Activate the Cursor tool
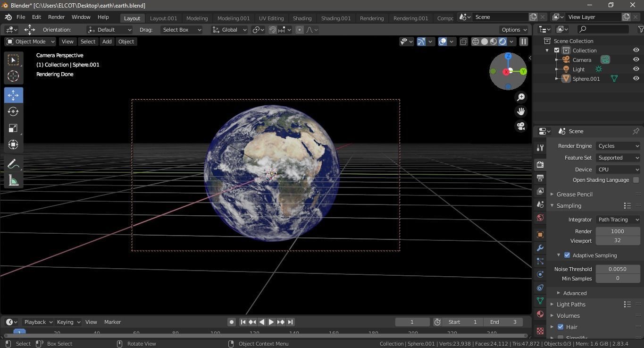Screen dimensions: 644x348 pos(13,76)
